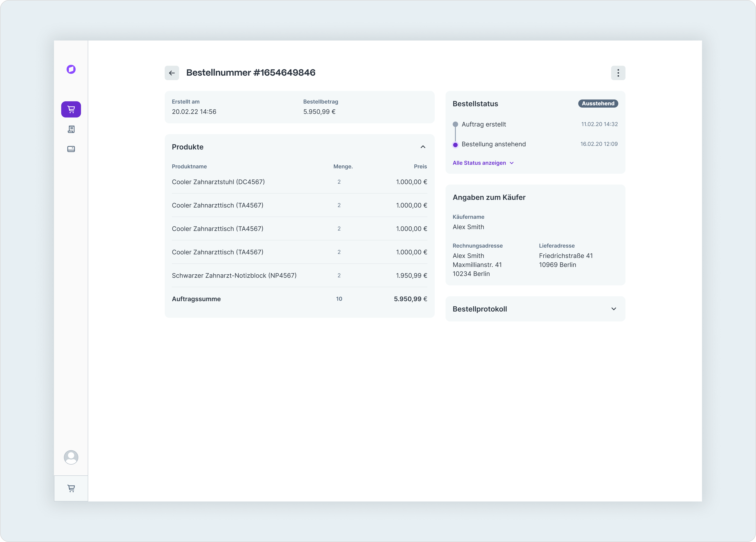Screen dimensions: 756x542
Task: Click the user avatar in sidebar
Action: (x=71, y=457)
